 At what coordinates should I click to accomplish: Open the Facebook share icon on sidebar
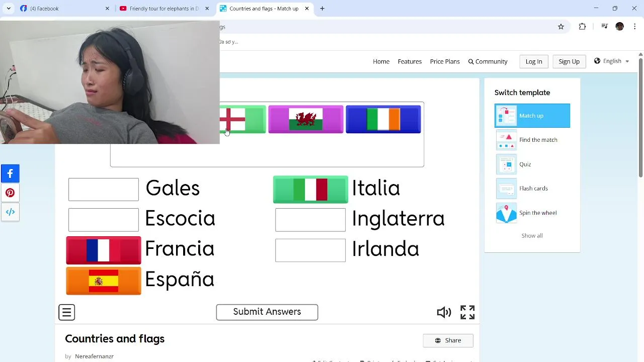point(10,173)
